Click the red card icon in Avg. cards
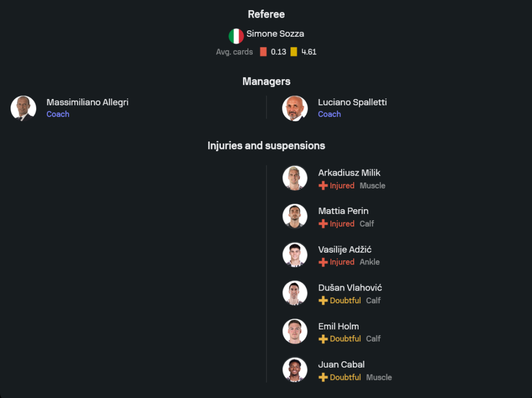The width and height of the screenshot is (532, 398). tap(263, 52)
